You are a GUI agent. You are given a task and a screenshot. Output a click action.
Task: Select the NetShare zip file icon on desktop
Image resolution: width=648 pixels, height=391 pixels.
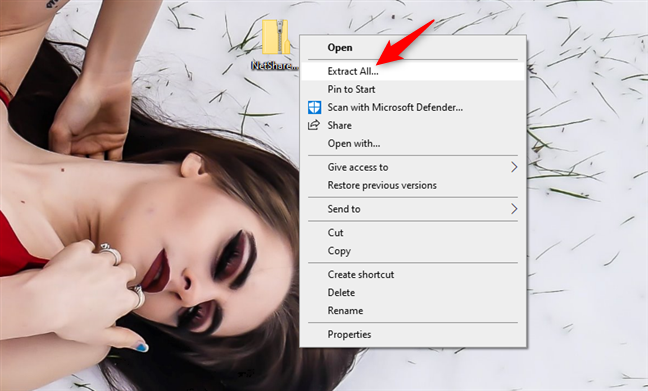275,37
